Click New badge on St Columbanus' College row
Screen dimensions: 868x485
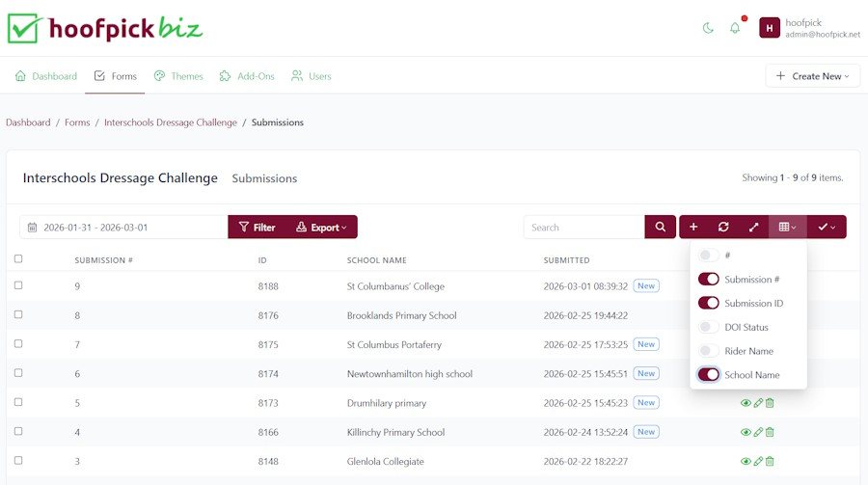pos(646,285)
